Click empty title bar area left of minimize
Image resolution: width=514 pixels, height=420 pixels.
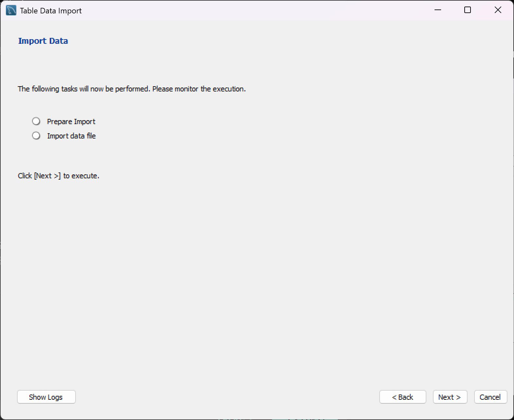[x=262, y=10]
